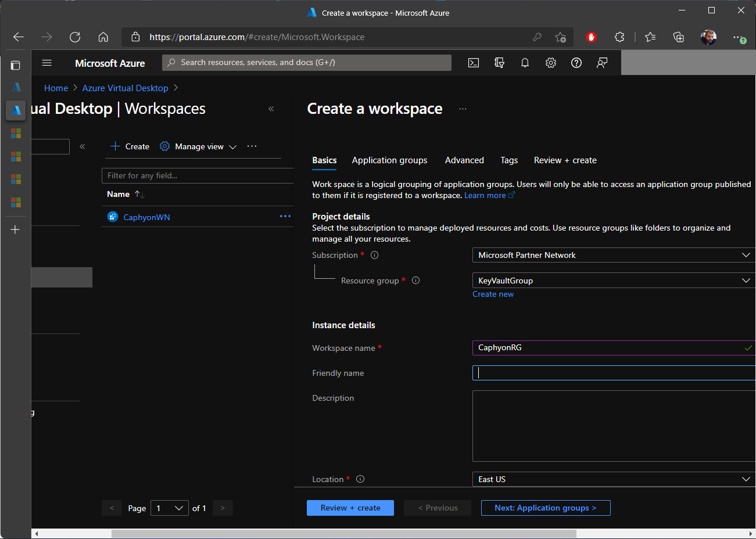Viewport: 756px width, 539px height.
Task: Show Subscription field info tooltip
Action: [374, 255]
